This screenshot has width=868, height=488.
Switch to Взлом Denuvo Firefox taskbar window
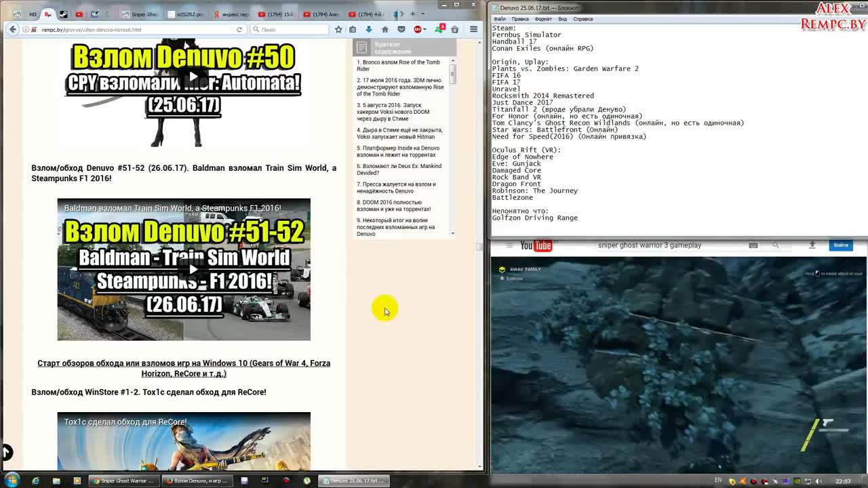pos(197,481)
